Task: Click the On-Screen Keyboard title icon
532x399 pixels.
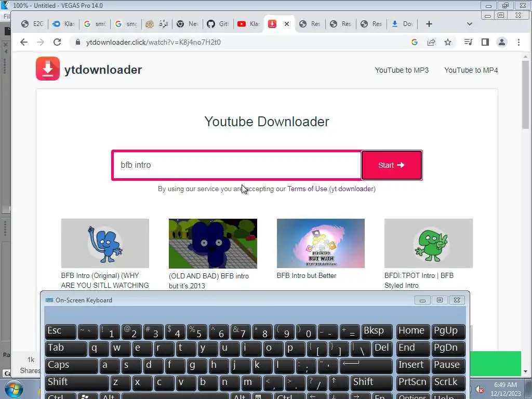Action: pyautogui.click(x=49, y=300)
